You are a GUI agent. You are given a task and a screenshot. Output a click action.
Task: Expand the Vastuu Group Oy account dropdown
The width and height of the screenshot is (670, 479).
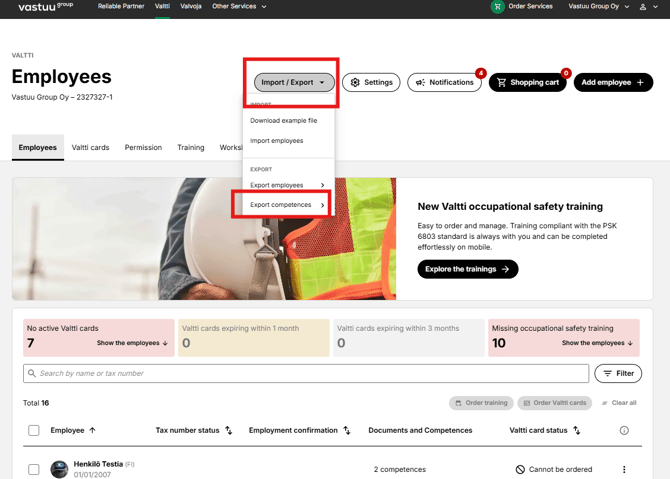598,6
